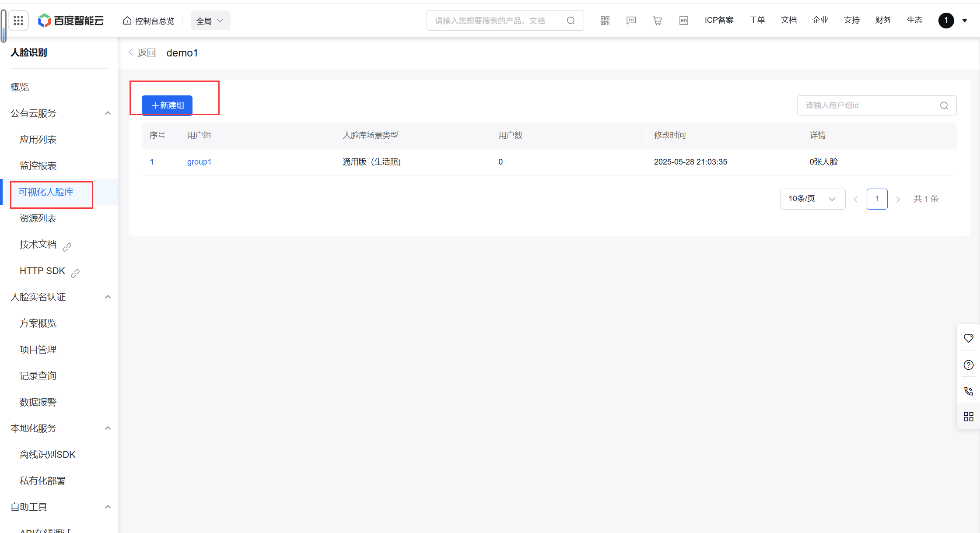Click the phone contact icon

point(968,391)
